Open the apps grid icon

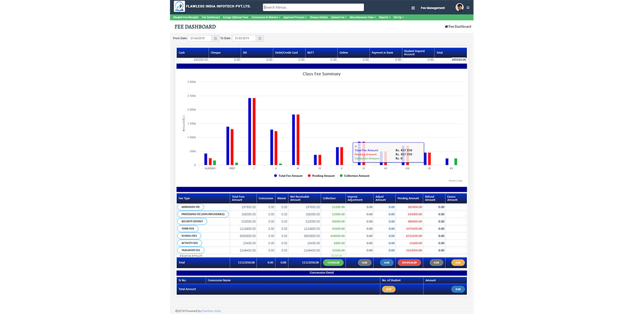coord(413,8)
